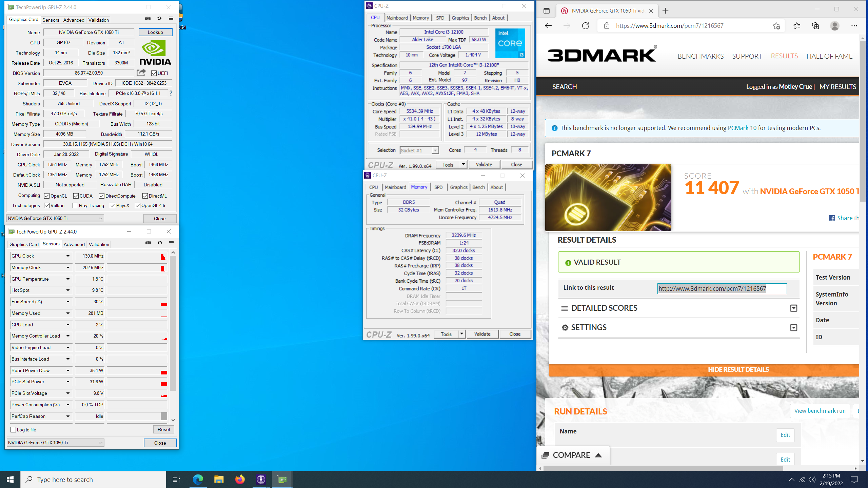The height and width of the screenshot is (488, 868).
Task: Expand DETAILED SCORES section
Action: coord(793,308)
